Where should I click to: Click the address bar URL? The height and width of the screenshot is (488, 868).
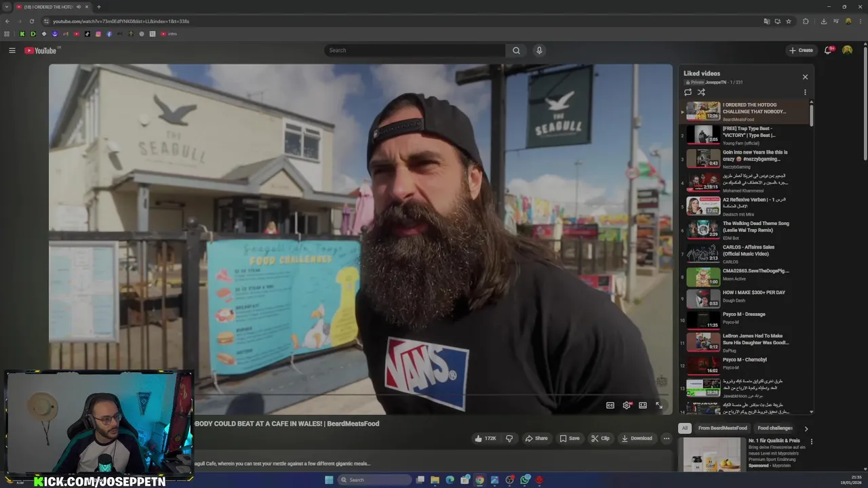tap(121, 21)
